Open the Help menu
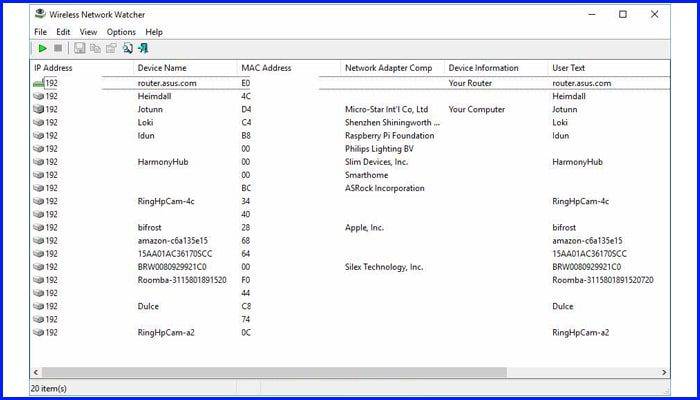Screen dimensions: 700x400 (x=154, y=32)
